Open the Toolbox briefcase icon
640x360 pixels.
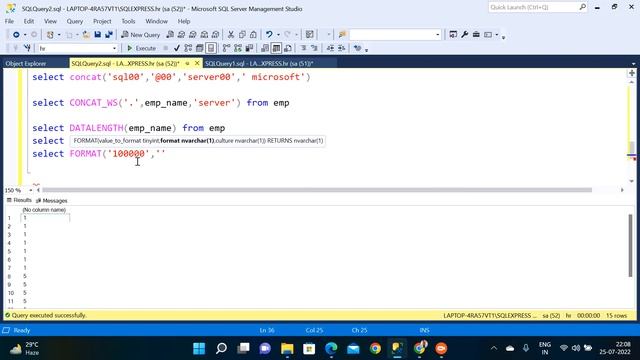[x=476, y=35]
